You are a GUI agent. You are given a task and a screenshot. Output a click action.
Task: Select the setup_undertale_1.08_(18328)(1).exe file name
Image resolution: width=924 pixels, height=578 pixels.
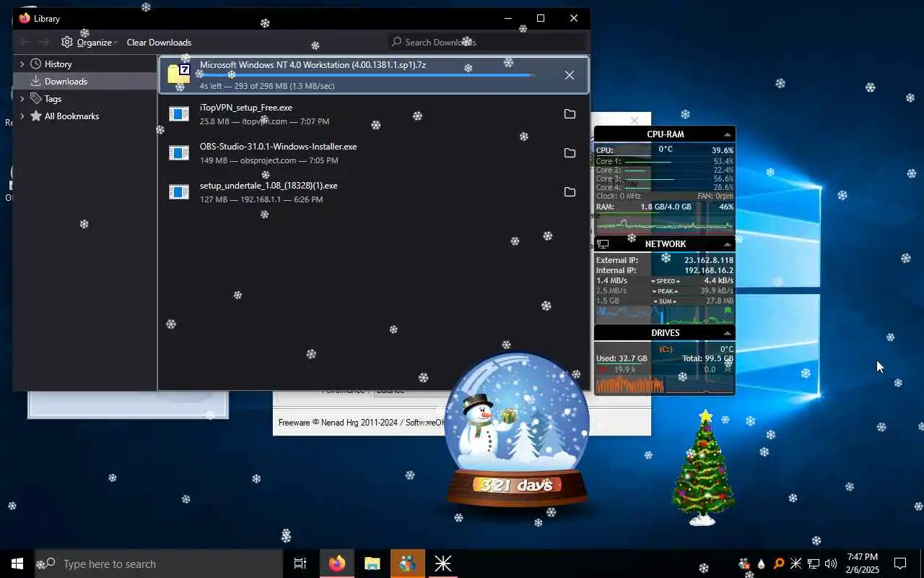click(269, 186)
